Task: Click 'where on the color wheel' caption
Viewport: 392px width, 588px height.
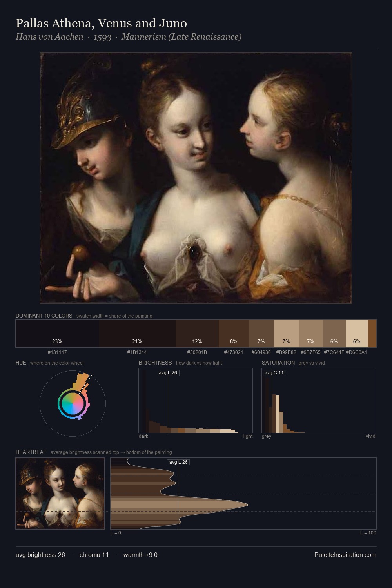Action: [x=57, y=363]
